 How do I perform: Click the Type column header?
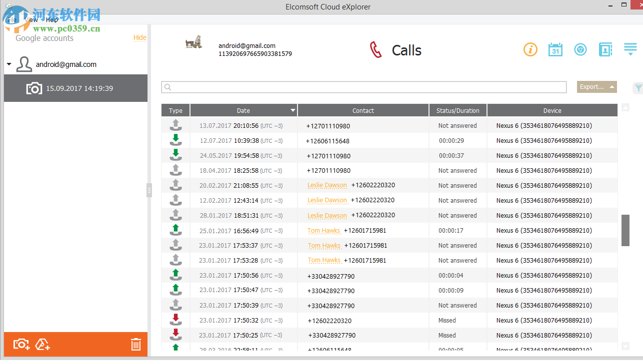(175, 110)
